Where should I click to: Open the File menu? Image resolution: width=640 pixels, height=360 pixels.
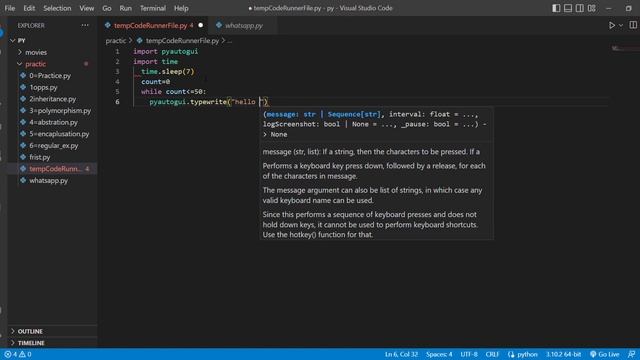10,8
